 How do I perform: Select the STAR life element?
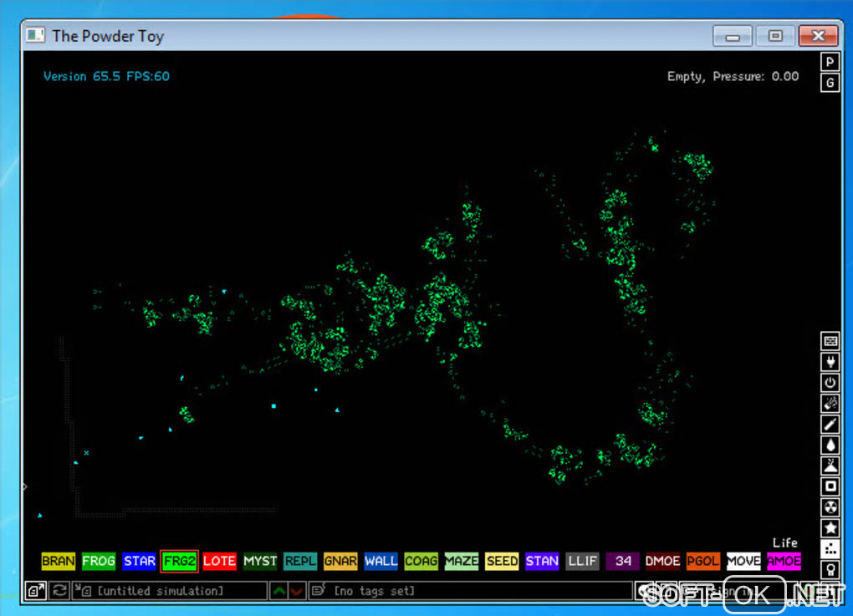[140, 561]
